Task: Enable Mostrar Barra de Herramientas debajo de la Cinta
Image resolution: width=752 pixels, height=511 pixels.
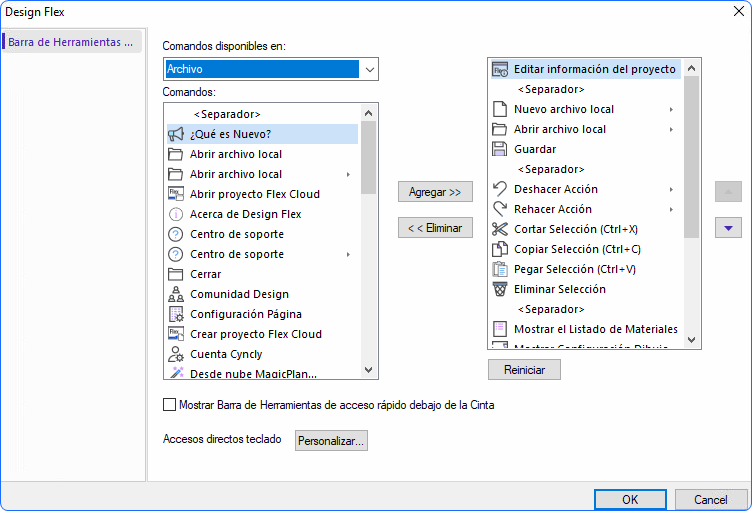Action: tap(169, 404)
